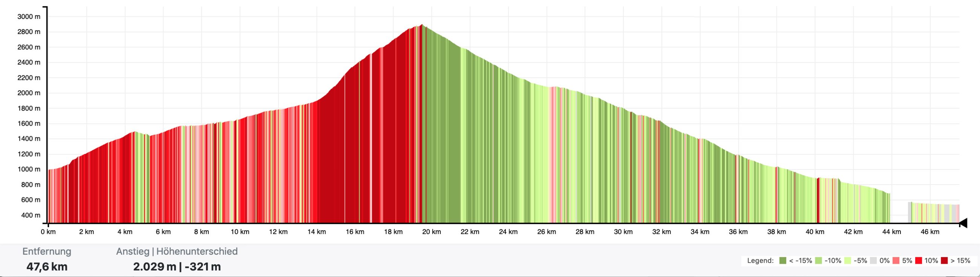
Task: Click the 20 km x-axis label
Action: (x=432, y=232)
